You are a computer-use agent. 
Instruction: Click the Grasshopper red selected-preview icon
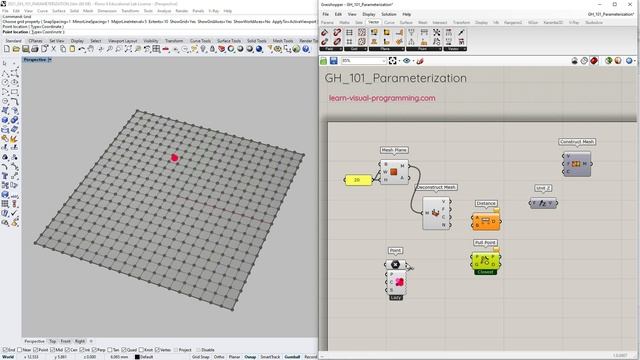[594, 61]
